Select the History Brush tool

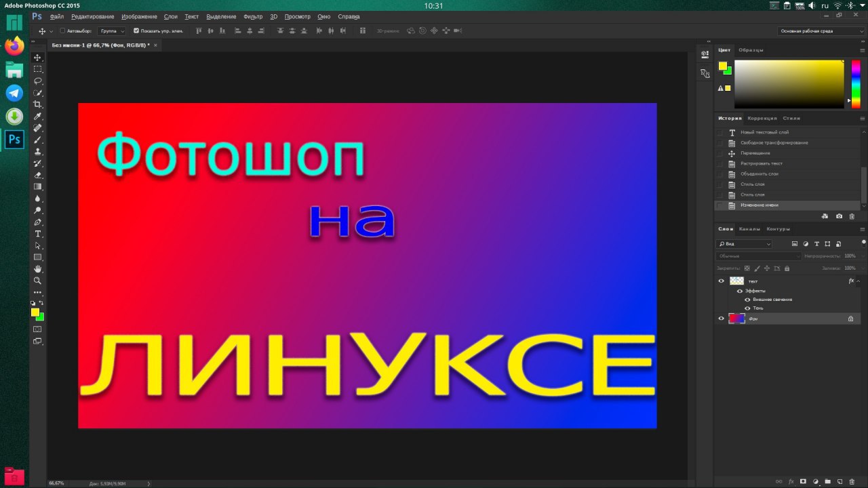(x=38, y=163)
